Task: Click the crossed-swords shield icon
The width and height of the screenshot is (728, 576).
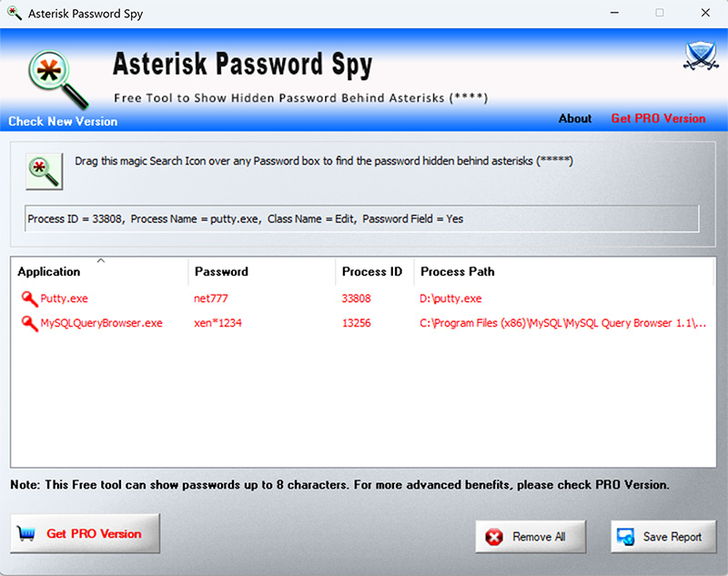Action: (x=701, y=56)
